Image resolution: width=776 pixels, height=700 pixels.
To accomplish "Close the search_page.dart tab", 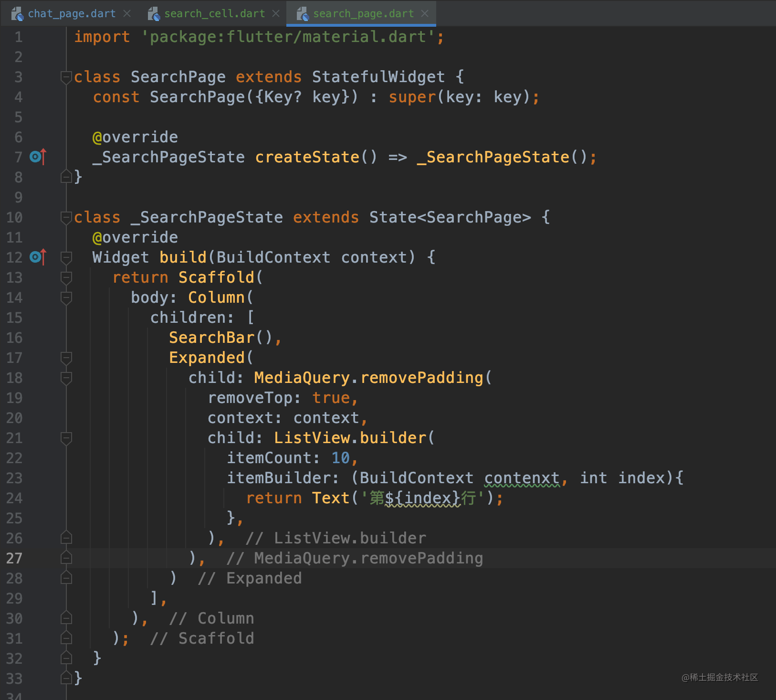I will tap(425, 14).
